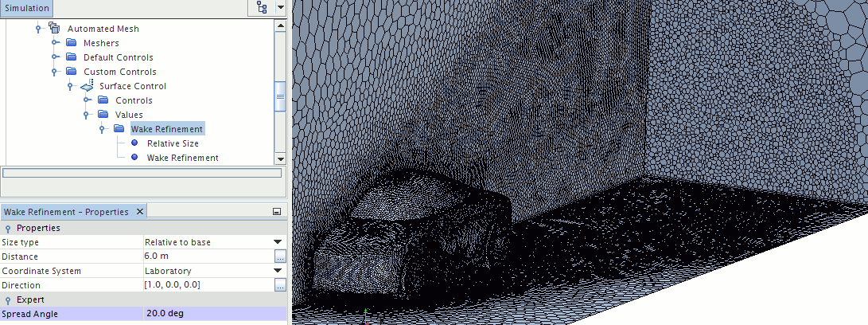Select the Relative Size bullet icon

pyautogui.click(x=134, y=143)
